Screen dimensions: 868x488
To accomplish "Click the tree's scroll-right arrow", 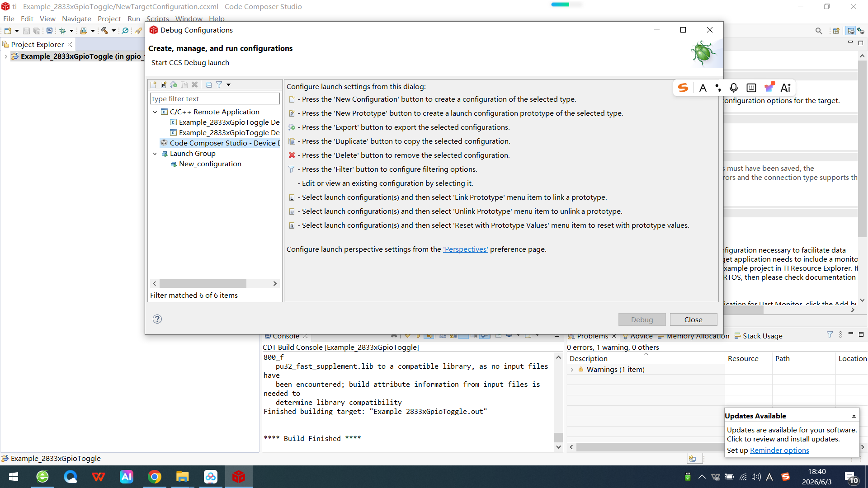I will tap(275, 283).
